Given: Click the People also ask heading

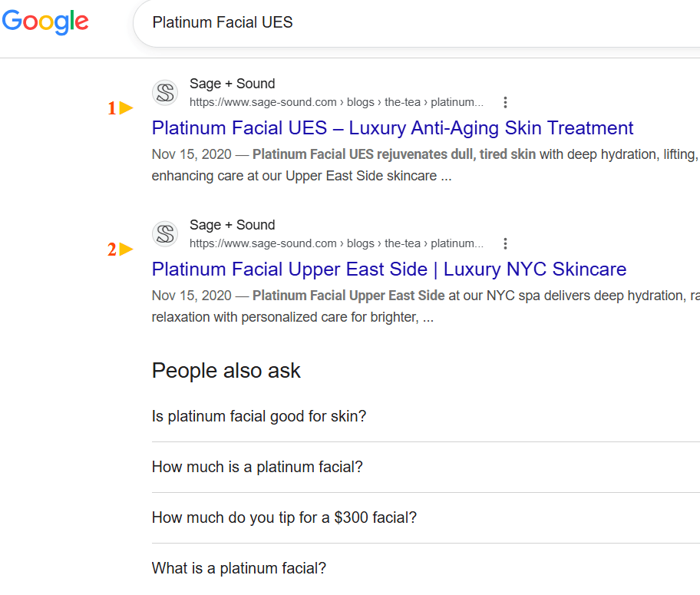Looking at the screenshot, I should click(x=226, y=371).
